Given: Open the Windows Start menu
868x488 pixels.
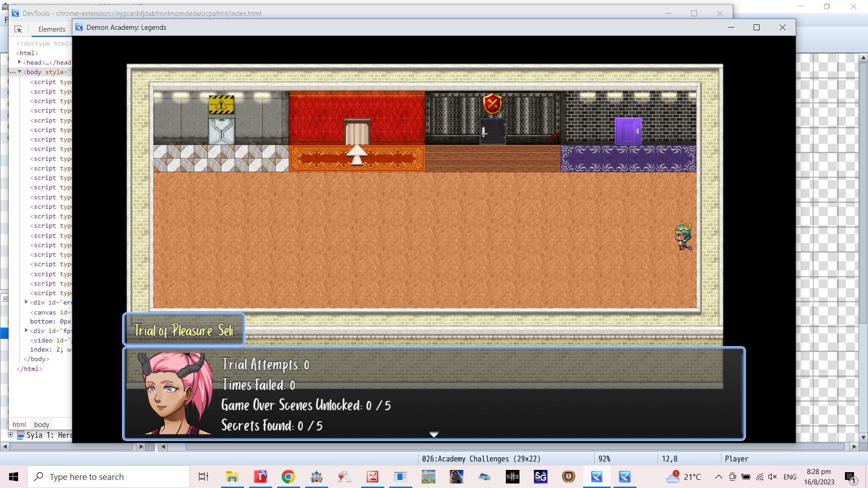Looking at the screenshot, I should [x=14, y=477].
